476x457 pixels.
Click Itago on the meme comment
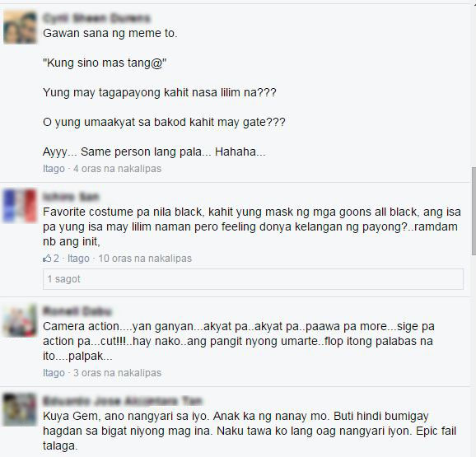(54, 169)
